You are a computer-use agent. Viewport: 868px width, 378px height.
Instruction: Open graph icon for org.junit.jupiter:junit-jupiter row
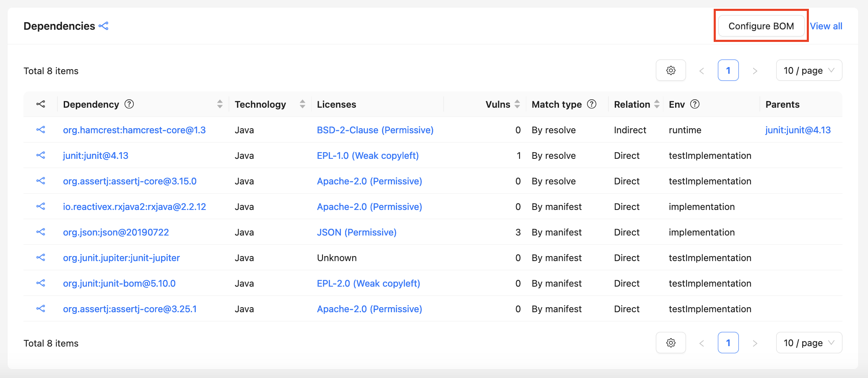pos(41,258)
